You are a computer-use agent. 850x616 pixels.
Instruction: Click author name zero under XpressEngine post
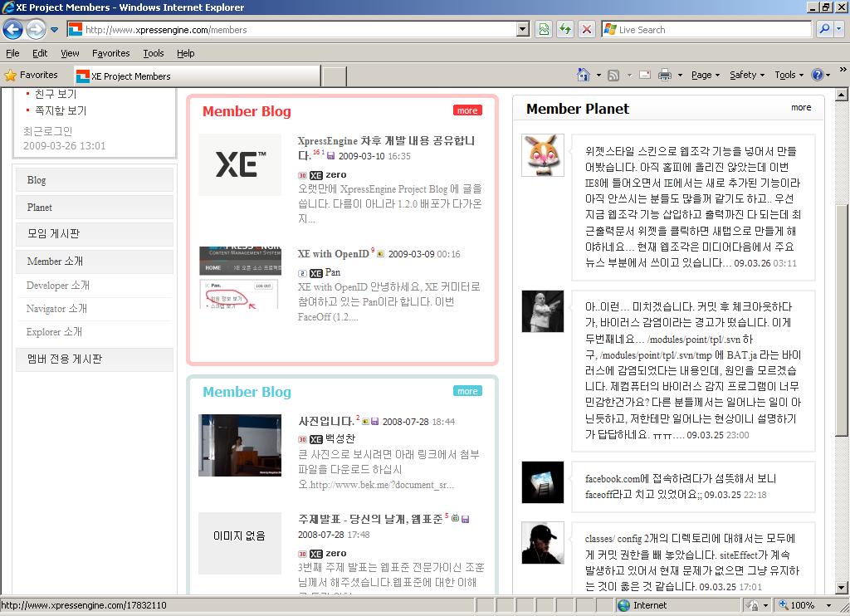tap(336, 174)
